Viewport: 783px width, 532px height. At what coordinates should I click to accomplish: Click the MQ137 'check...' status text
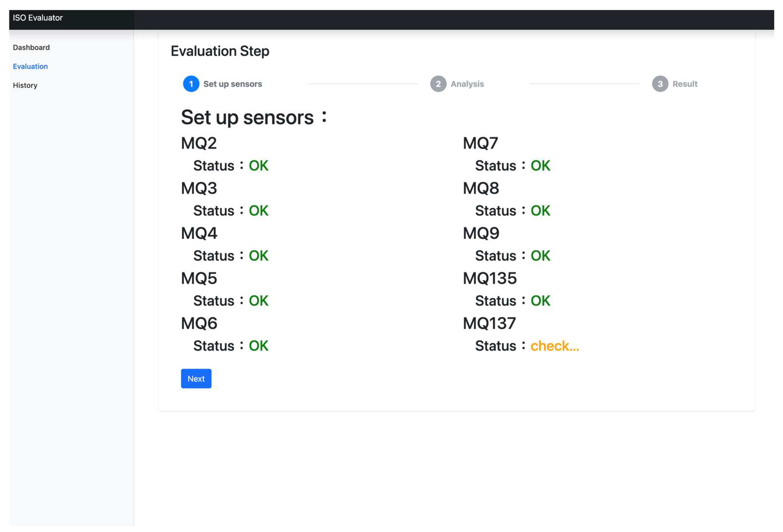[554, 346]
